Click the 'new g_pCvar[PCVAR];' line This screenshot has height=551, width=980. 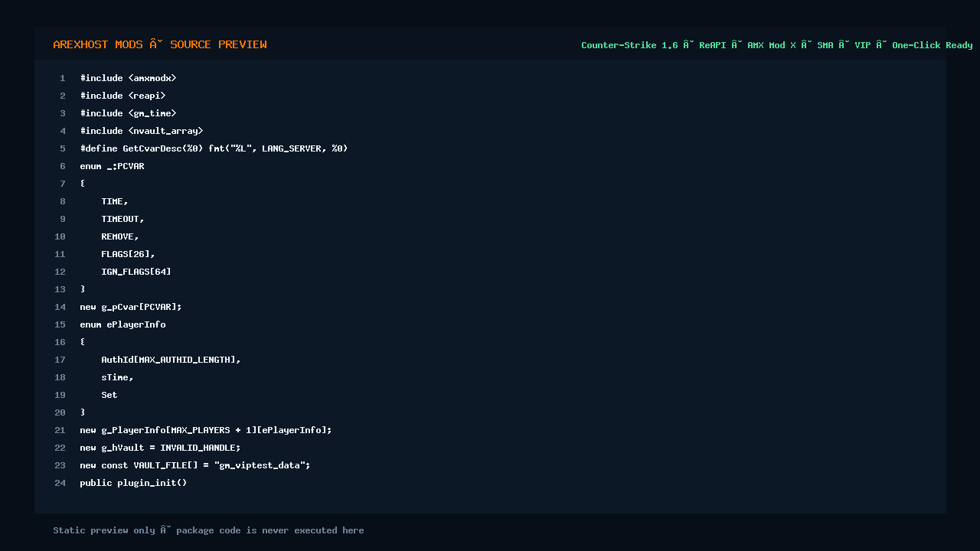pyautogui.click(x=131, y=307)
